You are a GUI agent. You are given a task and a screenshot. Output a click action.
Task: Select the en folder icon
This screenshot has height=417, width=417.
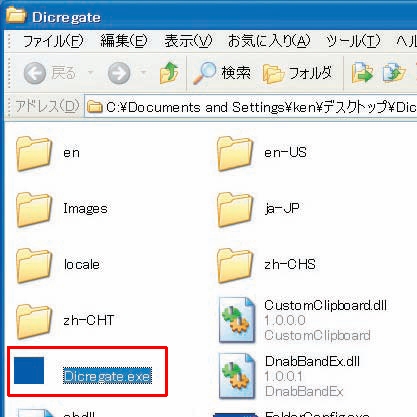[x=34, y=154]
